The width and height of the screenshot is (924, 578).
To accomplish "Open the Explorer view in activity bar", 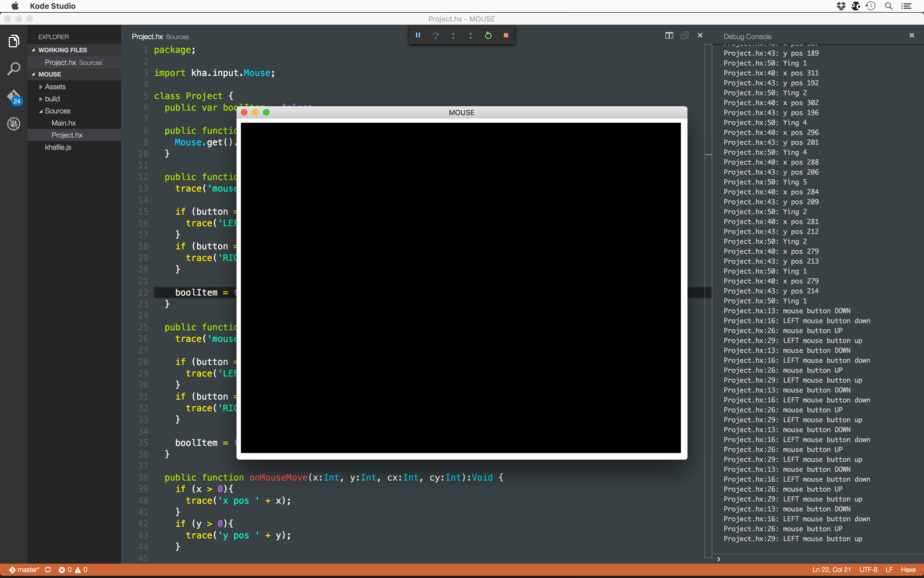I will [x=14, y=41].
